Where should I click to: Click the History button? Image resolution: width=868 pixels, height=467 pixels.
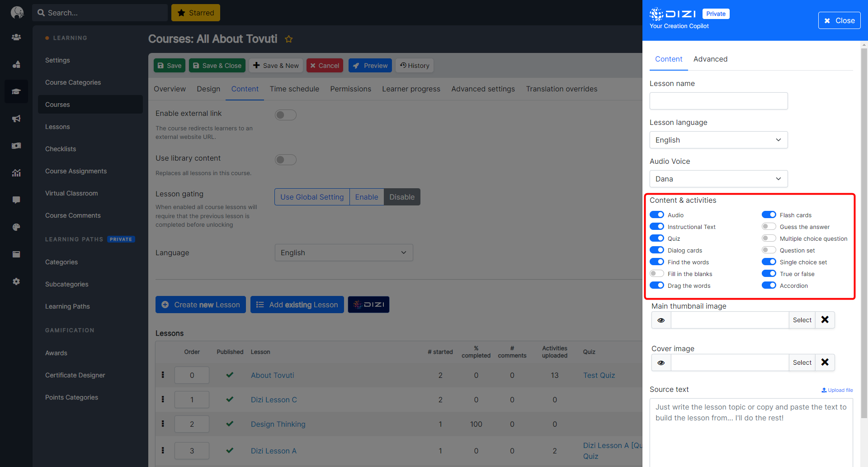coord(415,66)
